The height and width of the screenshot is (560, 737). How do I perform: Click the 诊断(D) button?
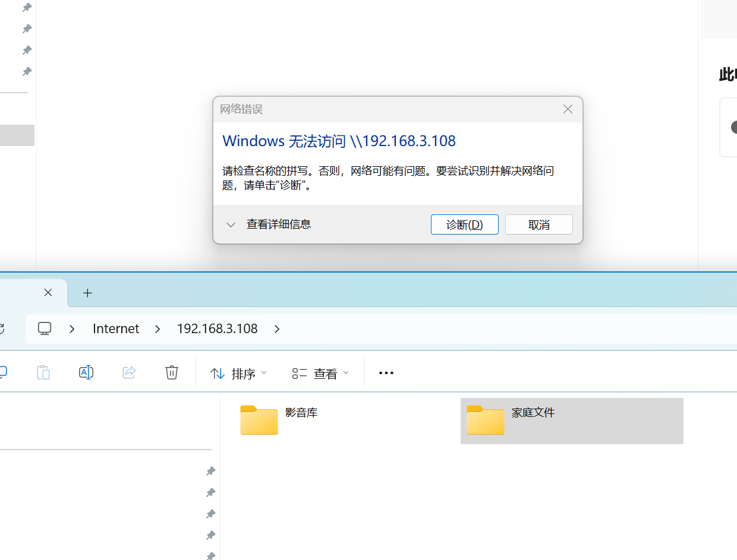click(465, 224)
